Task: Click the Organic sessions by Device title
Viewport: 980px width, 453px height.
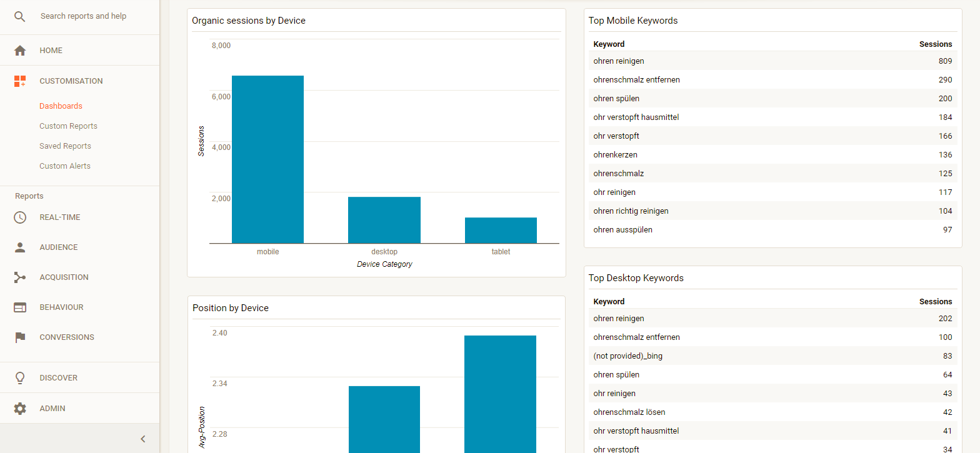Action: (249, 21)
